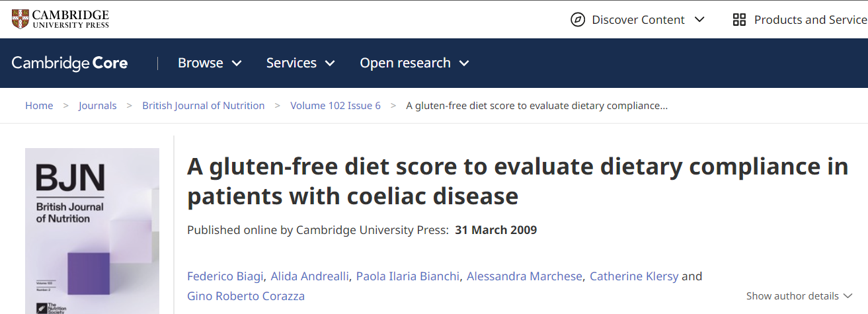
Task: Open author Alida Andrealli's link
Action: tap(309, 276)
